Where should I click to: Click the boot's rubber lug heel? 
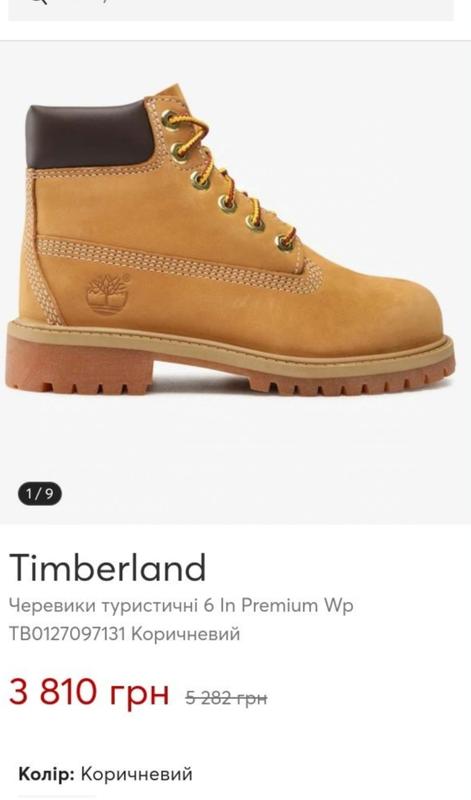click(x=79, y=365)
